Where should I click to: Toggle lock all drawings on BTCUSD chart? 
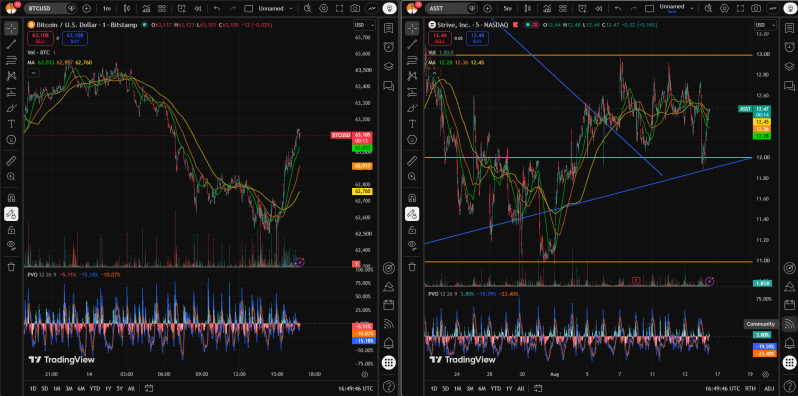(11, 230)
